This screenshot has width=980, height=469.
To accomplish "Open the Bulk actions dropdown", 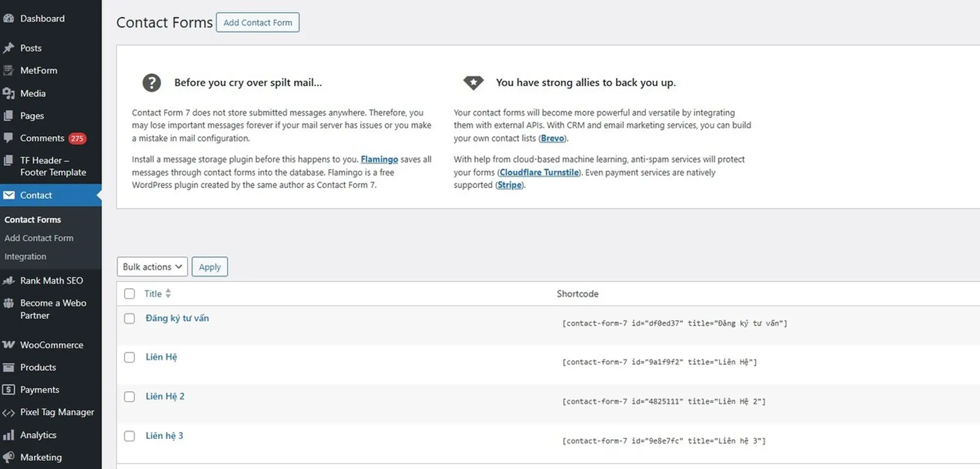I will (x=152, y=267).
